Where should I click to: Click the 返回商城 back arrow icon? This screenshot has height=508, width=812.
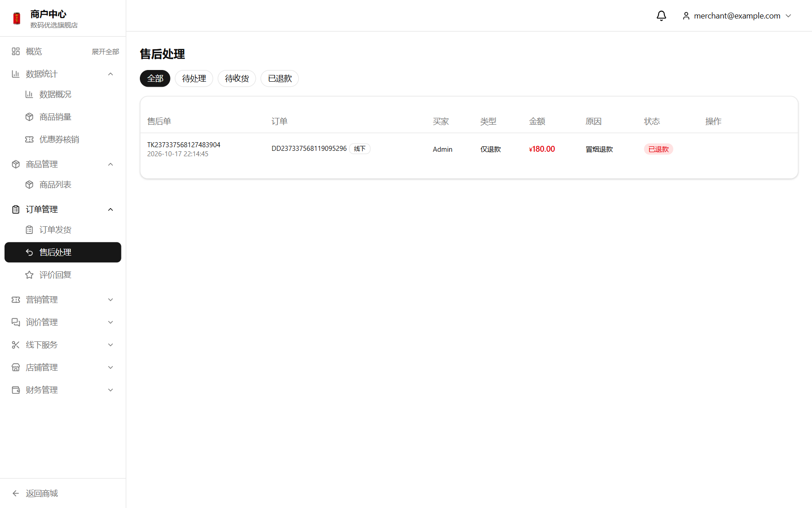click(16, 494)
